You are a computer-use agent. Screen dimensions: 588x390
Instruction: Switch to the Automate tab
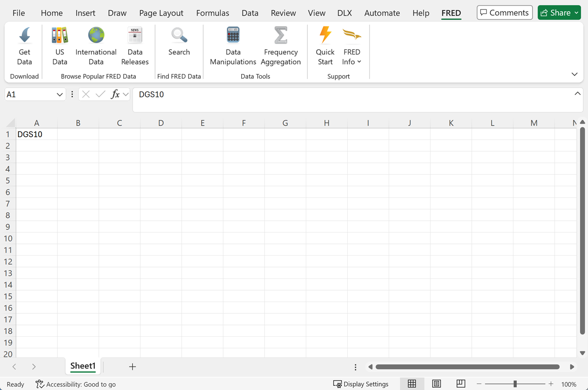pyautogui.click(x=382, y=13)
